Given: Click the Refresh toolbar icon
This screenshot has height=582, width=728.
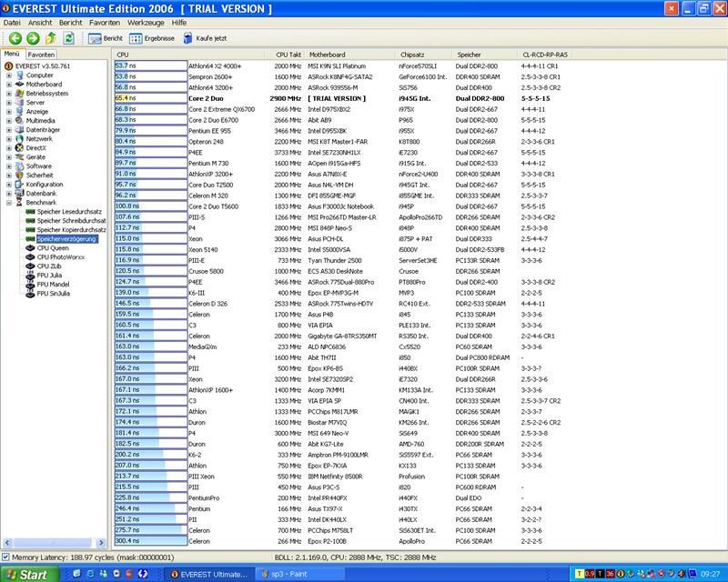Looking at the screenshot, I should pos(68,38).
